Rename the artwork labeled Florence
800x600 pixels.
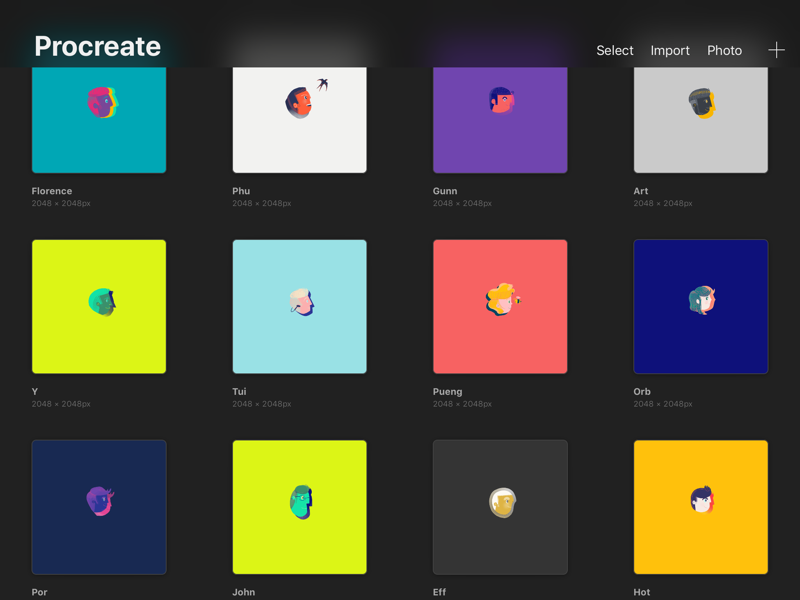pyautogui.click(x=52, y=190)
